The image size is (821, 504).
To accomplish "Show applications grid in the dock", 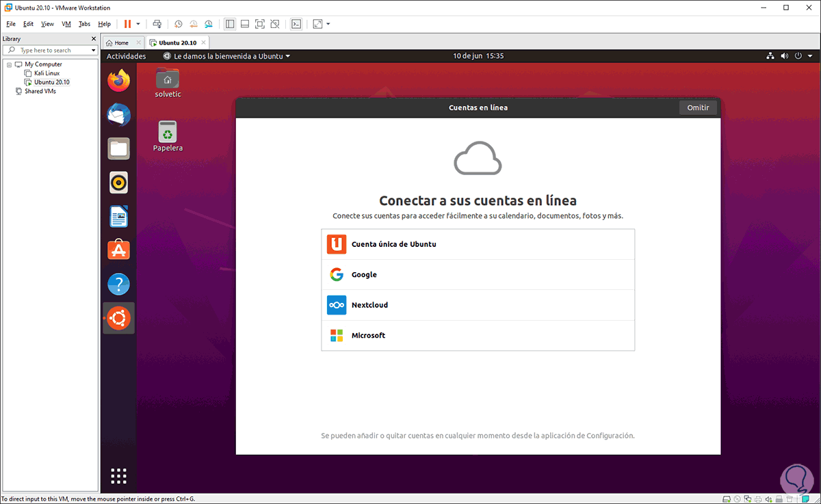I will pos(119,475).
